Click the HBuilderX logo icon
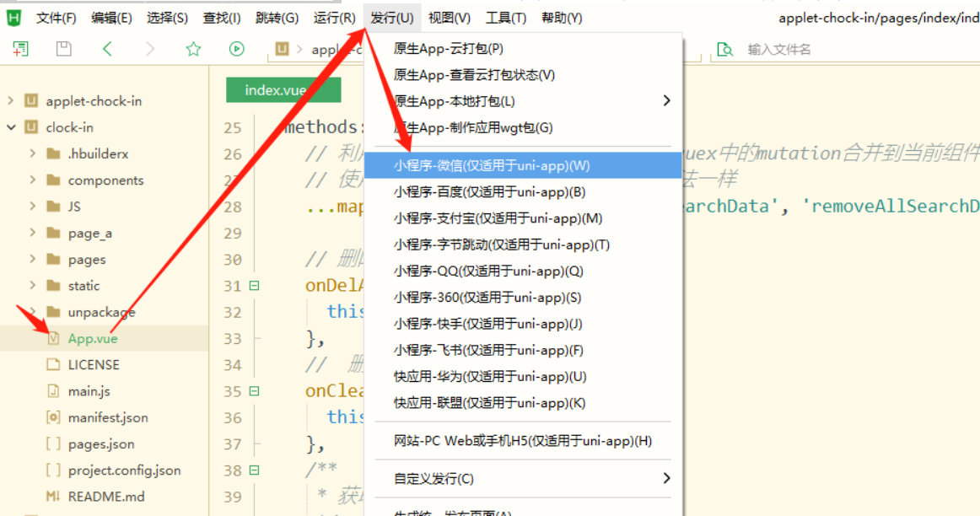The image size is (980, 516). click(13, 18)
